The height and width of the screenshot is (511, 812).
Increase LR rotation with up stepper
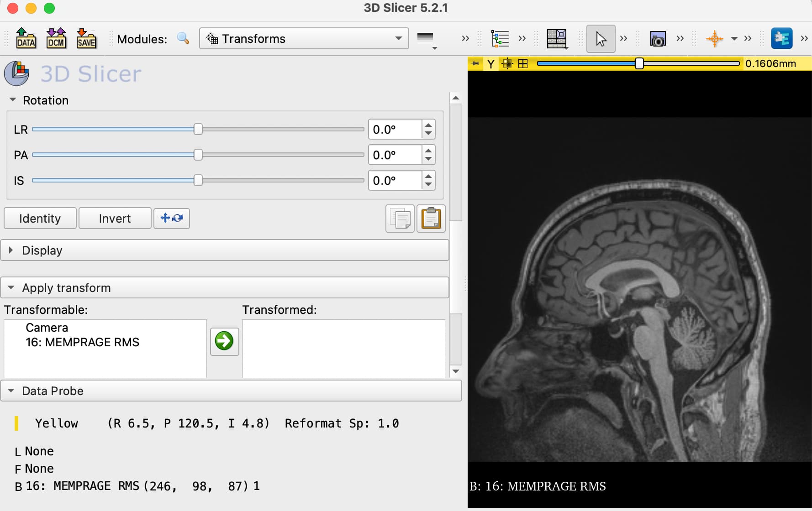click(428, 125)
